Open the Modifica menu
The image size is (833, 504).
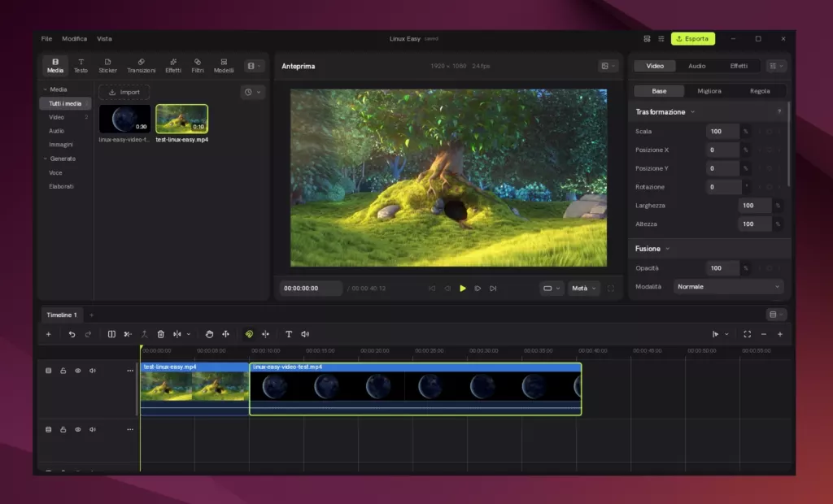74,39
